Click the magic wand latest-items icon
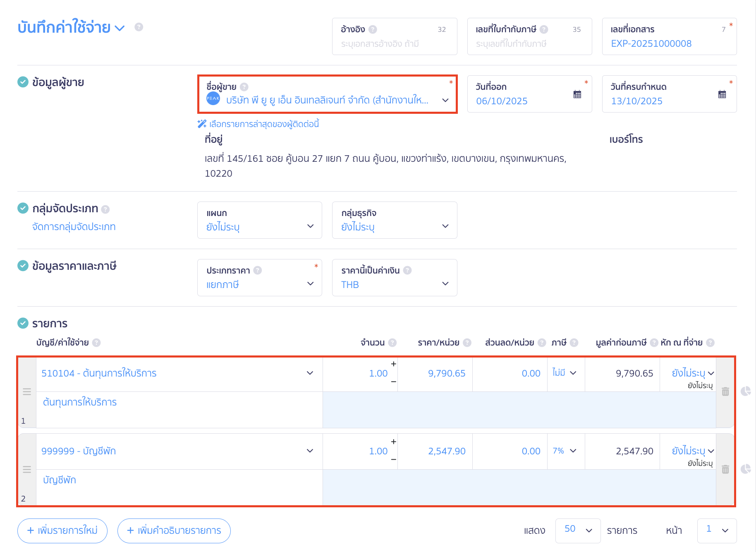756x552 pixels. pos(202,124)
